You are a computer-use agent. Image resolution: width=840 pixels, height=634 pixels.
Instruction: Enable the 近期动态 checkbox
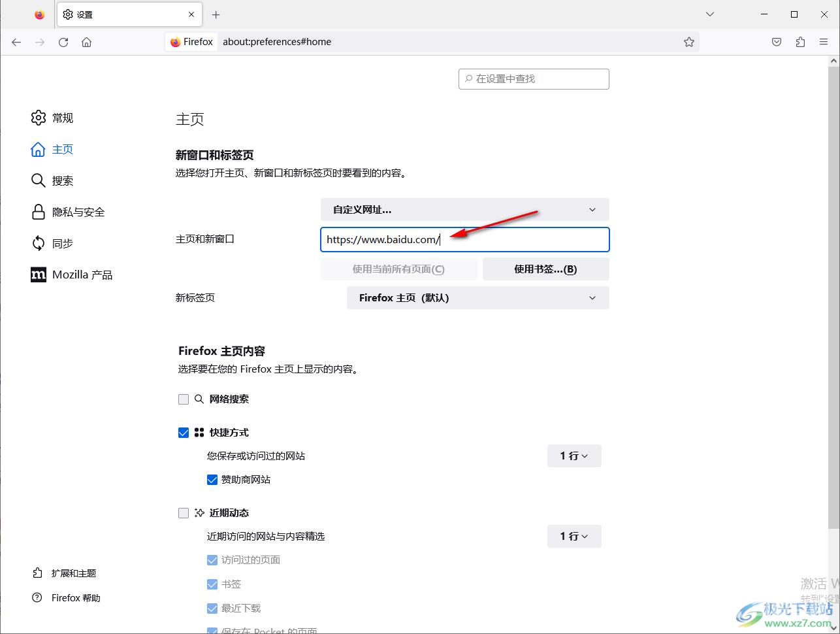tap(184, 513)
